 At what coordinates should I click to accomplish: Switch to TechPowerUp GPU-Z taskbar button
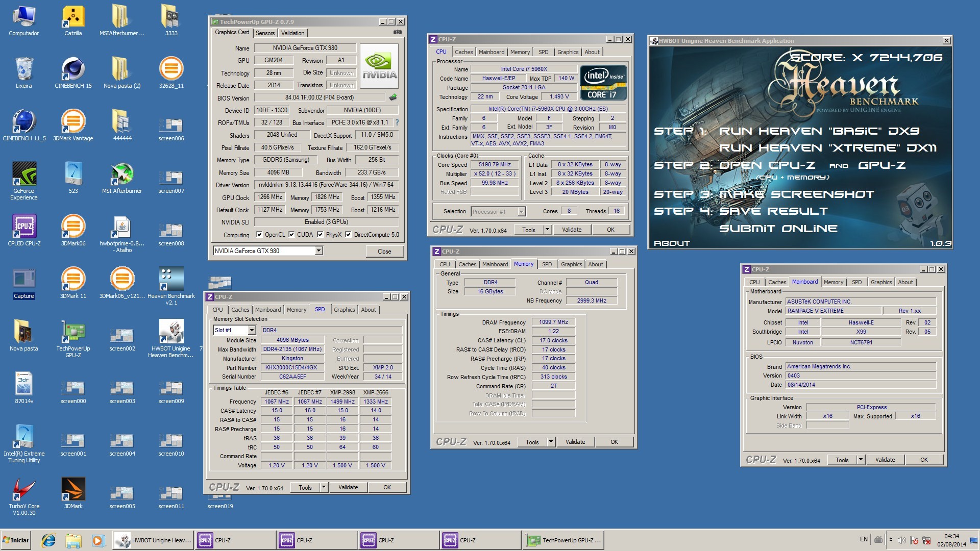[564, 540]
